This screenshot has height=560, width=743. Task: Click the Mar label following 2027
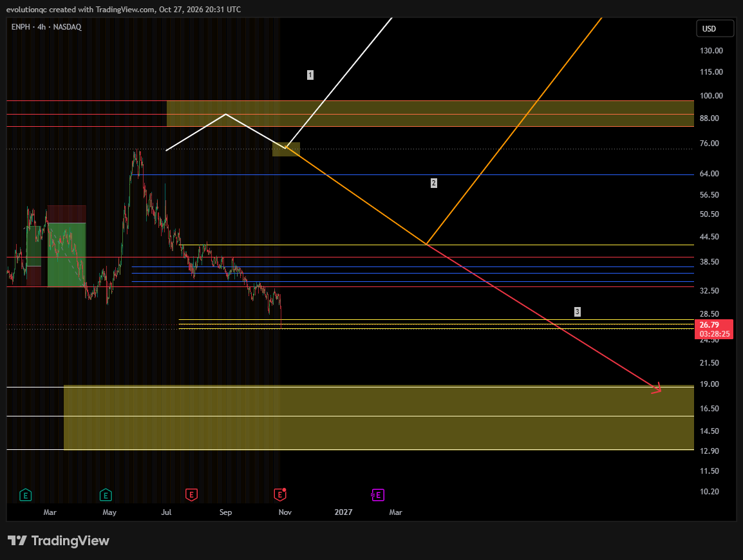coord(396,512)
